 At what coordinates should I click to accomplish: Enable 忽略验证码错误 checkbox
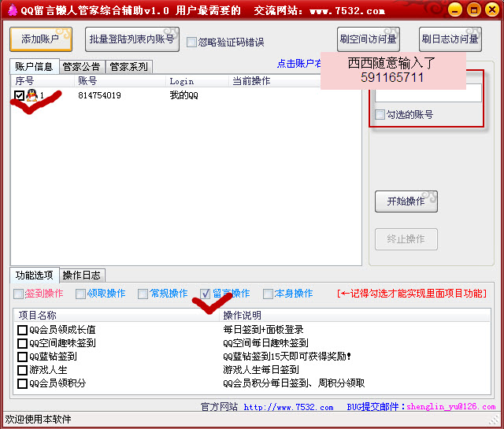192,43
